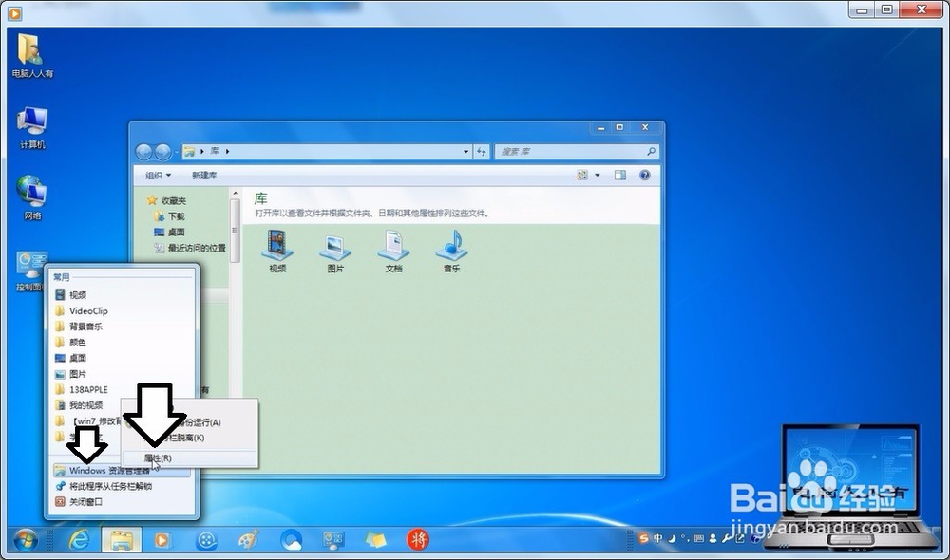Viewport: 950px width, 560px height.
Task: Toggle the Sogou soft keyboard icon
Action: (x=698, y=537)
